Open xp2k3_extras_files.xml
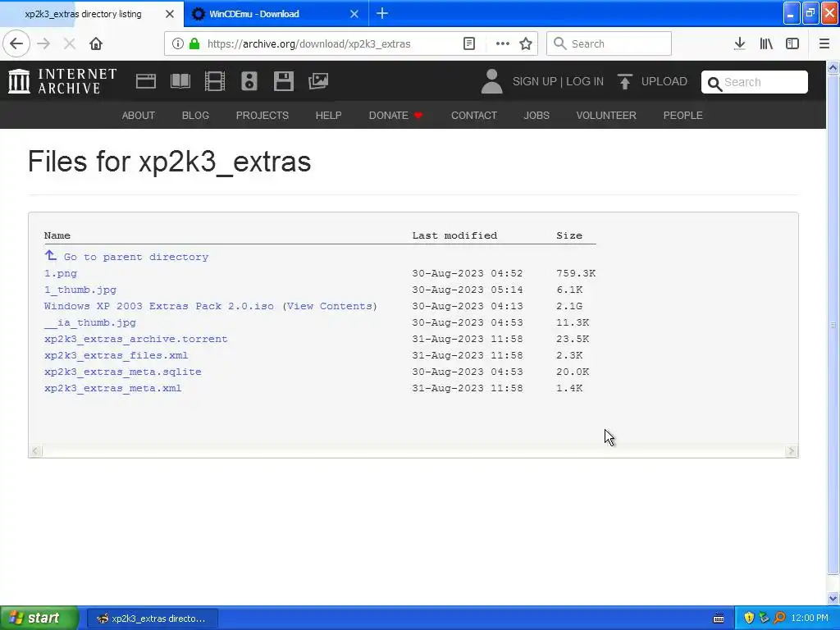This screenshot has width=840, height=630. [116, 355]
